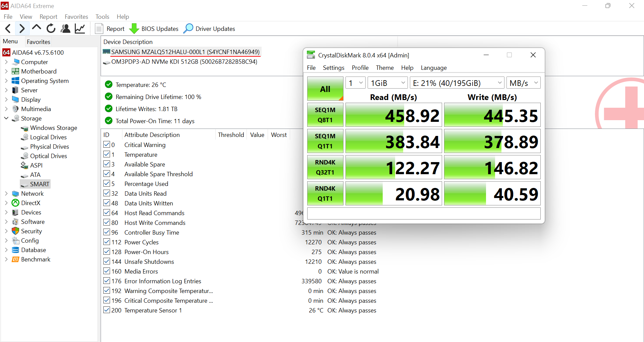Click the Multimedia speaker icon
Screen dimensions: 644x342
tap(15, 109)
